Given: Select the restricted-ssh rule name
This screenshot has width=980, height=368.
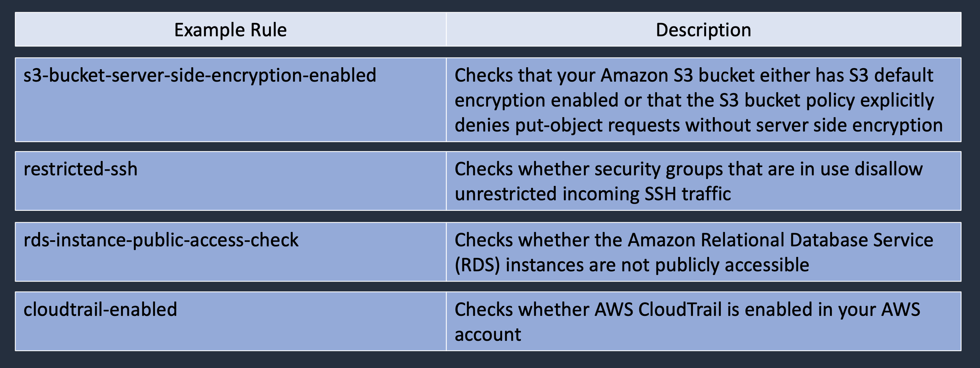Looking at the screenshot, I should [80, 169].
